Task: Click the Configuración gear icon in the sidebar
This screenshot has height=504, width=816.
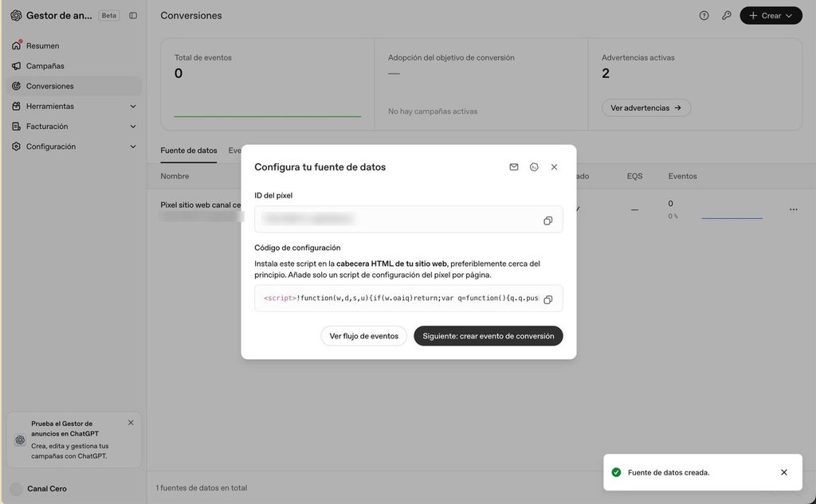Action: 16,147
